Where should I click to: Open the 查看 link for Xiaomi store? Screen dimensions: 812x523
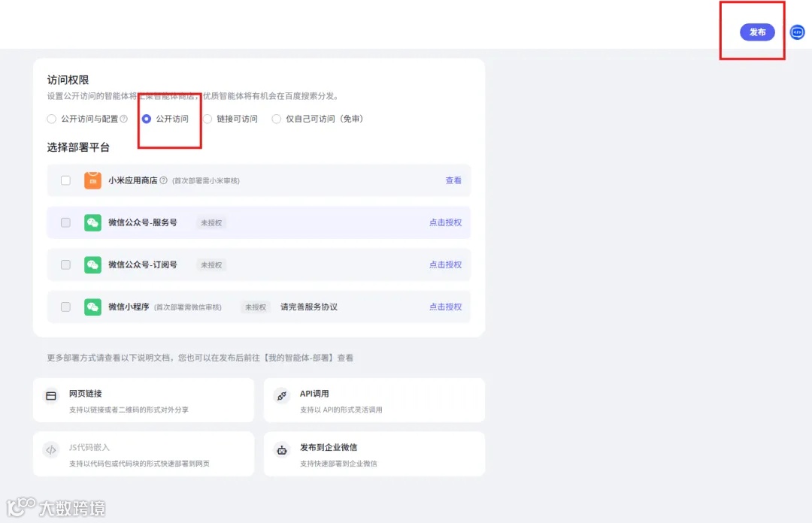[453, 180]
